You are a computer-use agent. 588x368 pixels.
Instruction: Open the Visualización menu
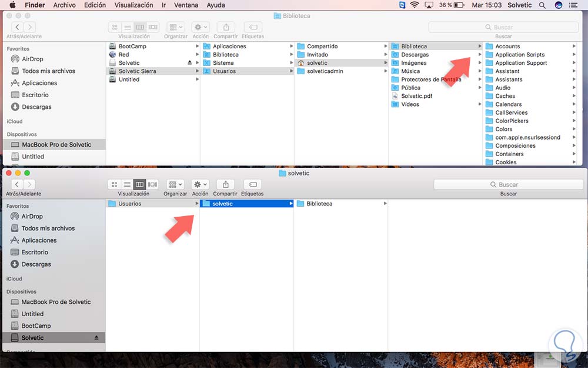(x=133, y=5)
